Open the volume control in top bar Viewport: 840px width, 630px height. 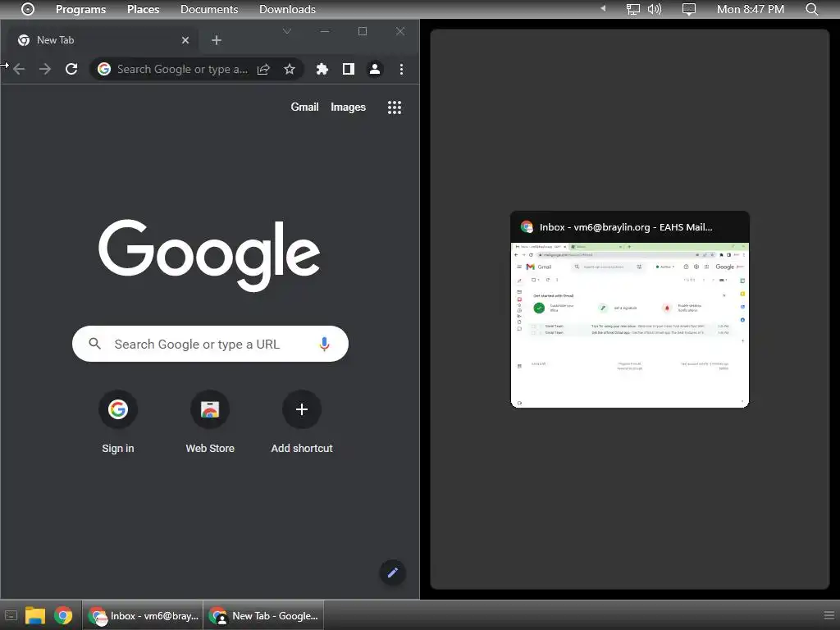655,9
